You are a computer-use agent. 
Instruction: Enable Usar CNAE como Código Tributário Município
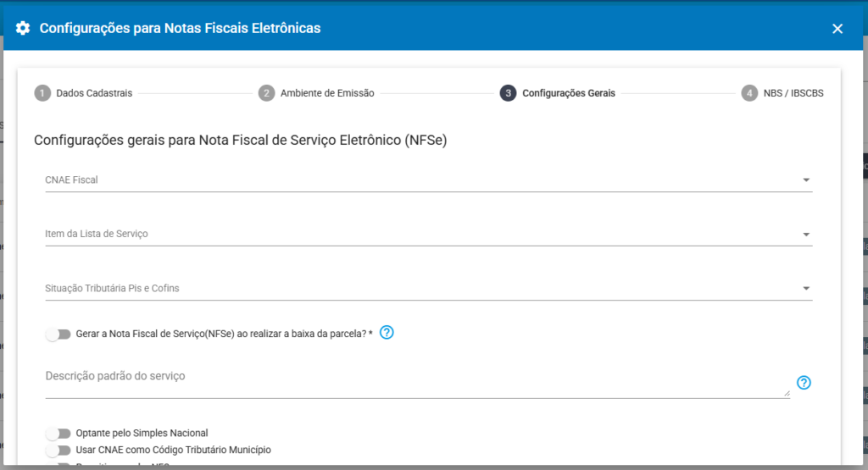coord(58,450)
